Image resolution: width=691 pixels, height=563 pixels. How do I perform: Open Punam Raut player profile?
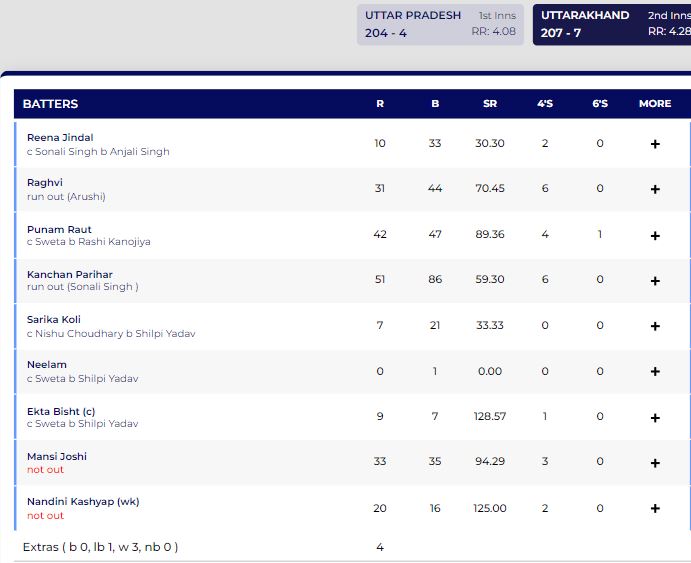click(x=59, y=229)
